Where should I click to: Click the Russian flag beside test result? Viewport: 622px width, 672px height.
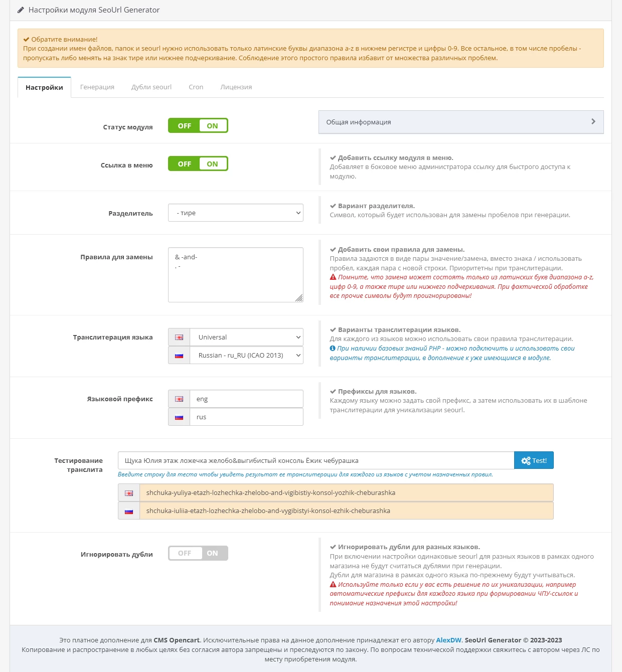tap(129, 511)
